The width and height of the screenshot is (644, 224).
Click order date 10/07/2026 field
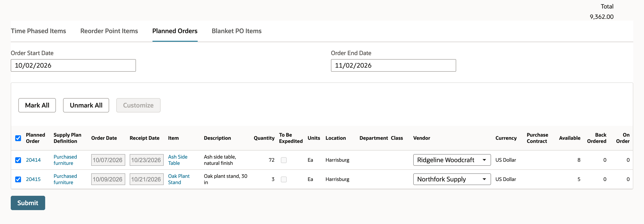click(x=108, y=160)
